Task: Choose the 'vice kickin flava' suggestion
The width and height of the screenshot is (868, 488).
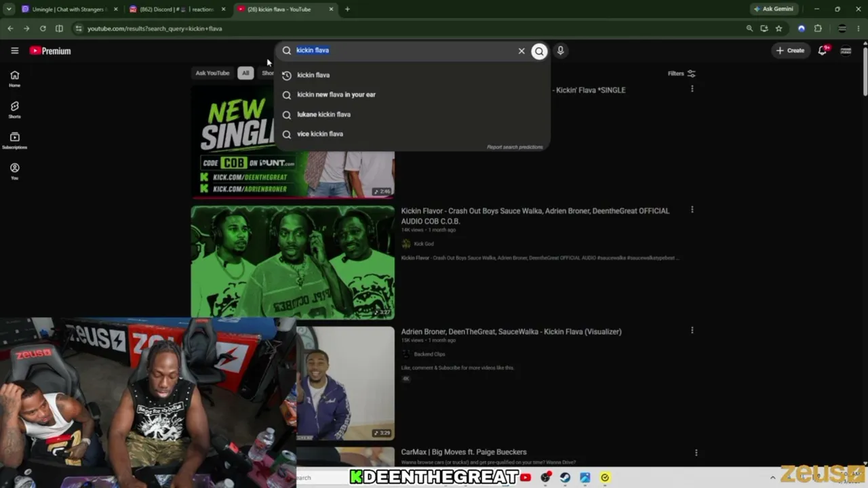Action: coord(412,134)
